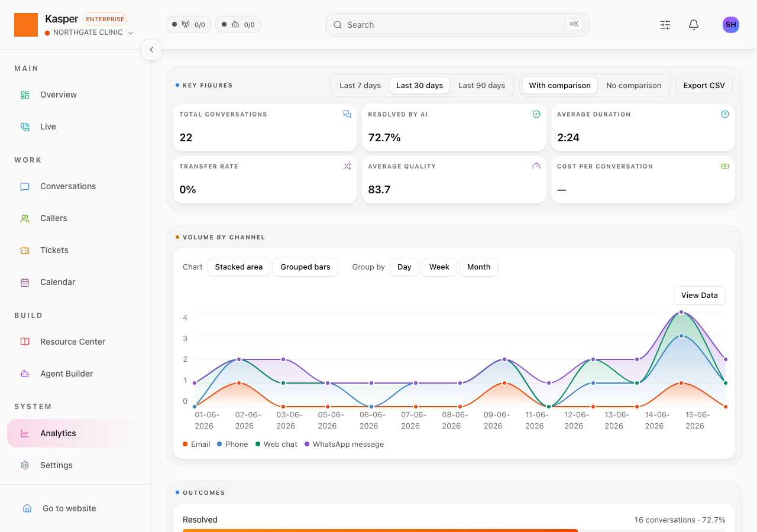
Task: Click the Resource Center book icon
Action: point(25,342)
